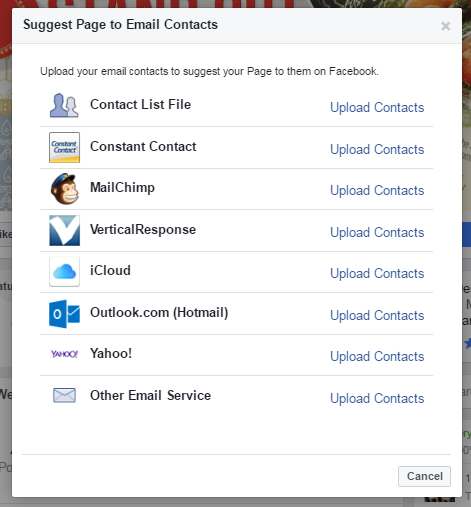Image resolution: width=471 pixels, height=507 pixels.
Task: Close the dialog with the X
Action: (446, 26)
